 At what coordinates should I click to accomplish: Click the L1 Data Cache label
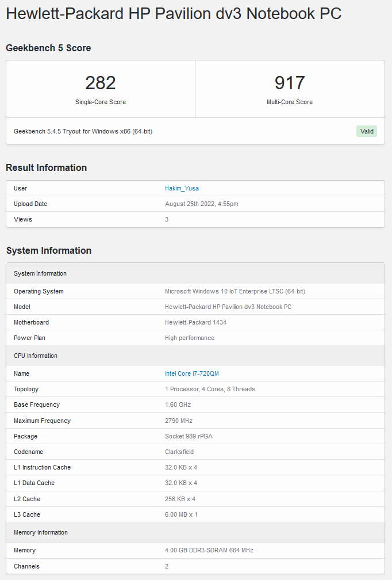click(34, 483)
